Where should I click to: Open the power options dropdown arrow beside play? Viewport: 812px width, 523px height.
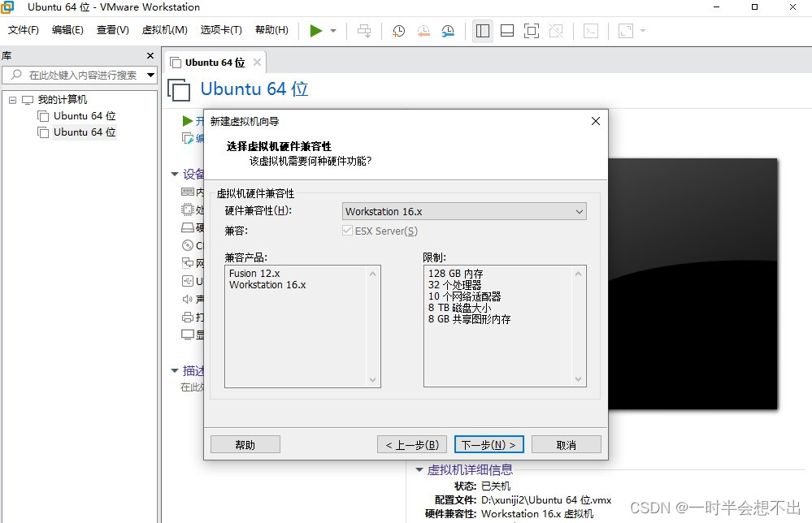click(x=333, y=31)
